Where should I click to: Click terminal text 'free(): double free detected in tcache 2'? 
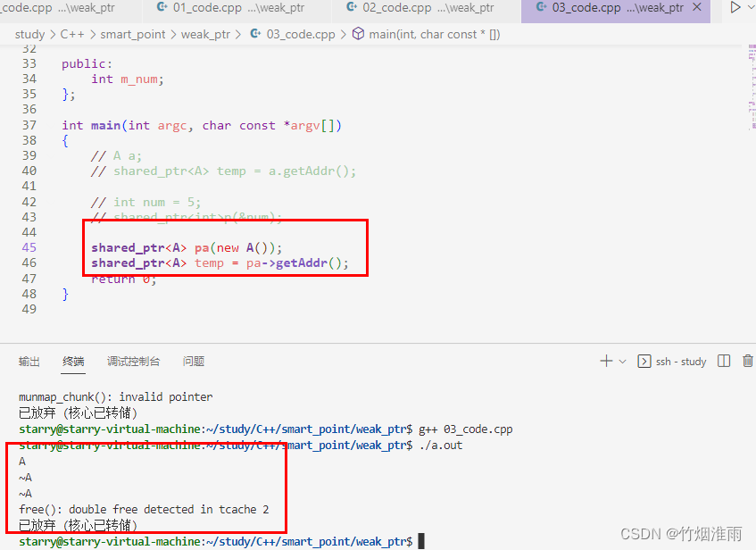[x=144, y=510]
